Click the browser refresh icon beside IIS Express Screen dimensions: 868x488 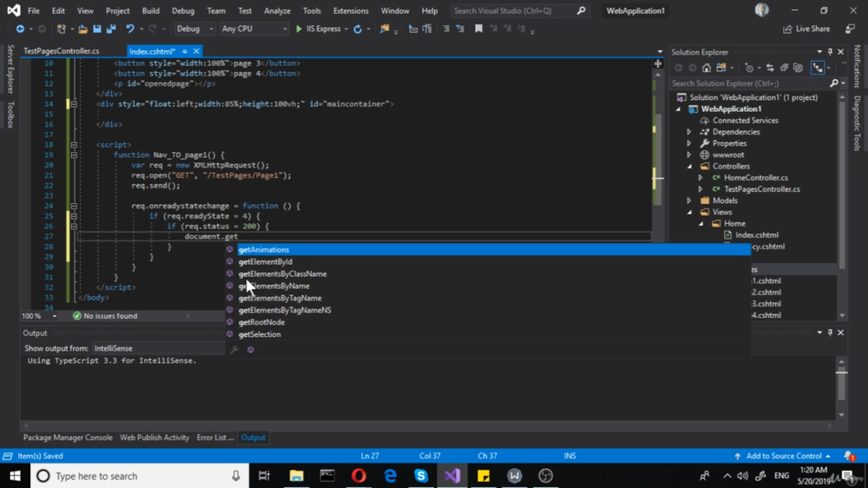pyautogui.click(x=358, y=29)
